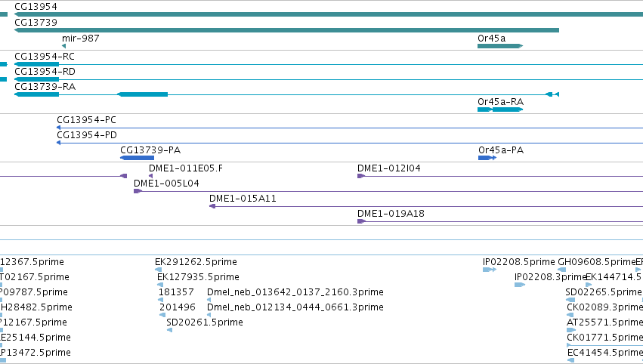Select the CG13954-PD protein arrow
This screenshot has width=643, height=364.
pyautogui.click(x=59, y=143)
